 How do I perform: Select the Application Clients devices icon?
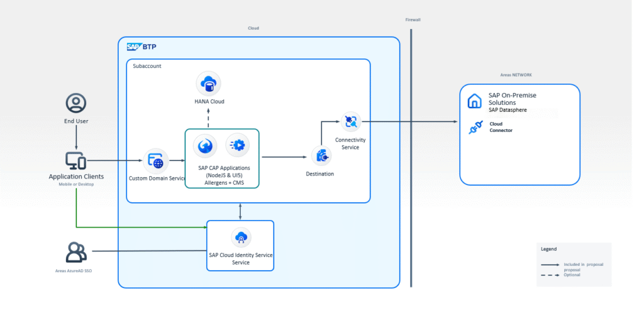pos(76,161)
